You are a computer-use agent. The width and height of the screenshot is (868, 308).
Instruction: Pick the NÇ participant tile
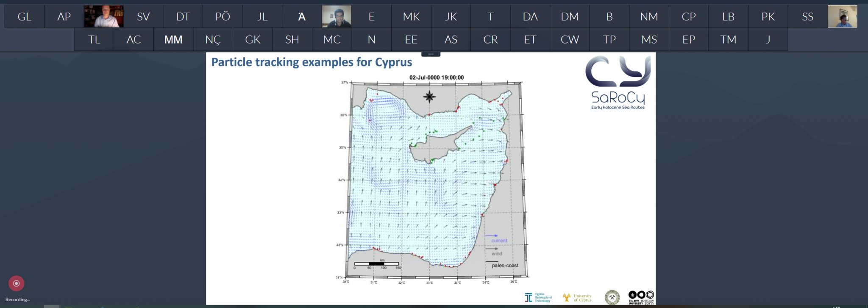[213, 39]
